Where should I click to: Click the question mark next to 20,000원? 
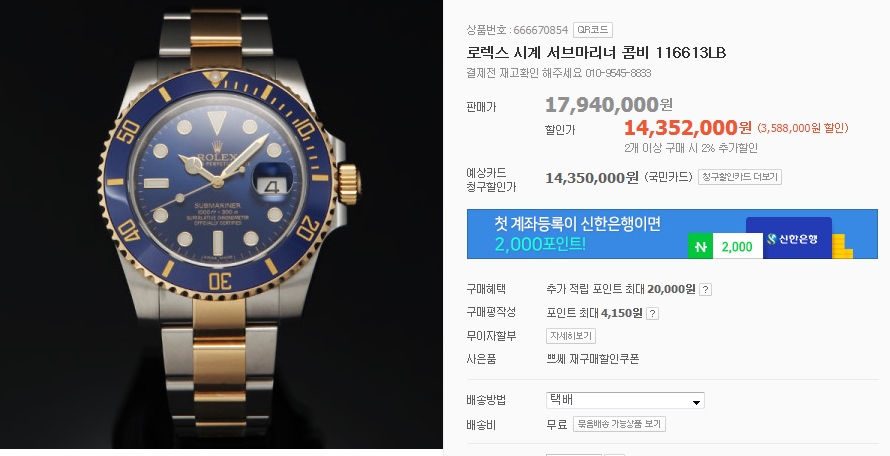click(x=705, y=289)
